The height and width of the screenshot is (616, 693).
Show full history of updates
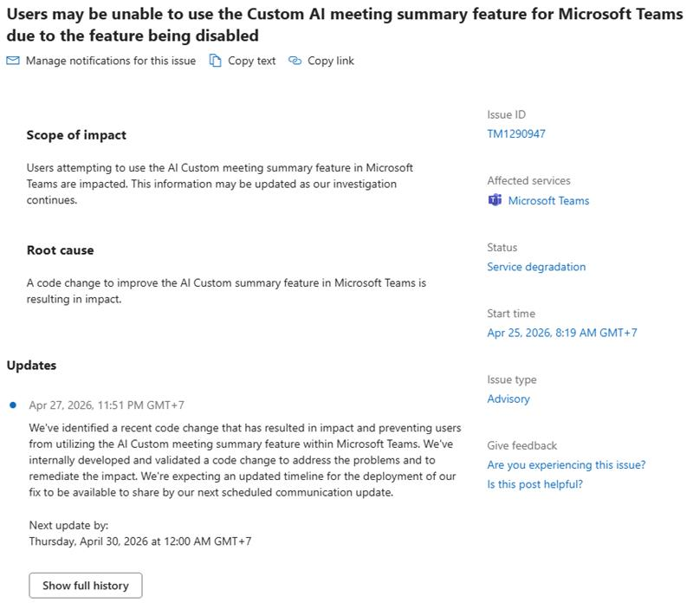pyautogui.click(x=86, y=586)
